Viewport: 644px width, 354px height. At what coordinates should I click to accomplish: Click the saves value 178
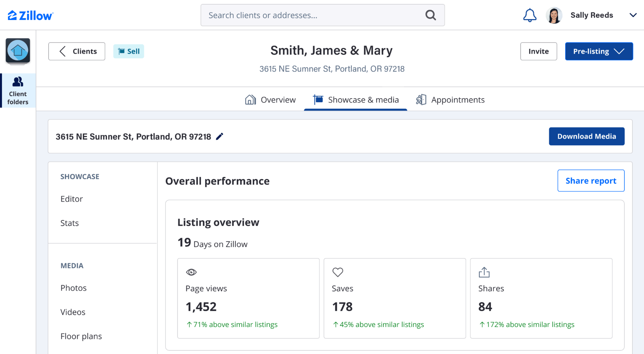tap(342, 307)
